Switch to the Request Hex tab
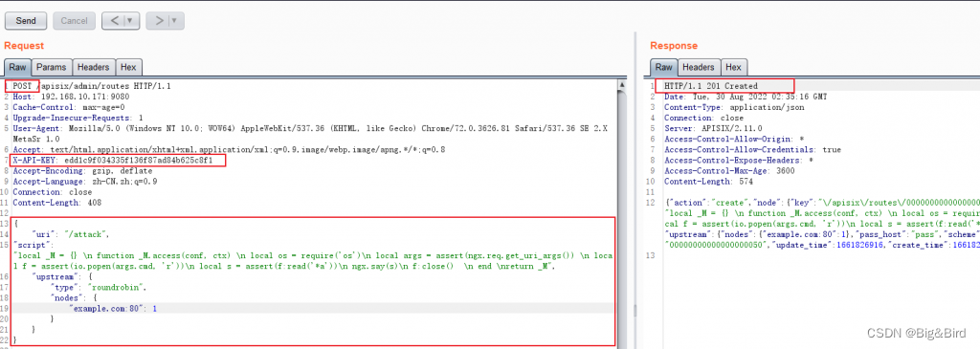The height and width of the screenshot is (349, 980). 129,67
